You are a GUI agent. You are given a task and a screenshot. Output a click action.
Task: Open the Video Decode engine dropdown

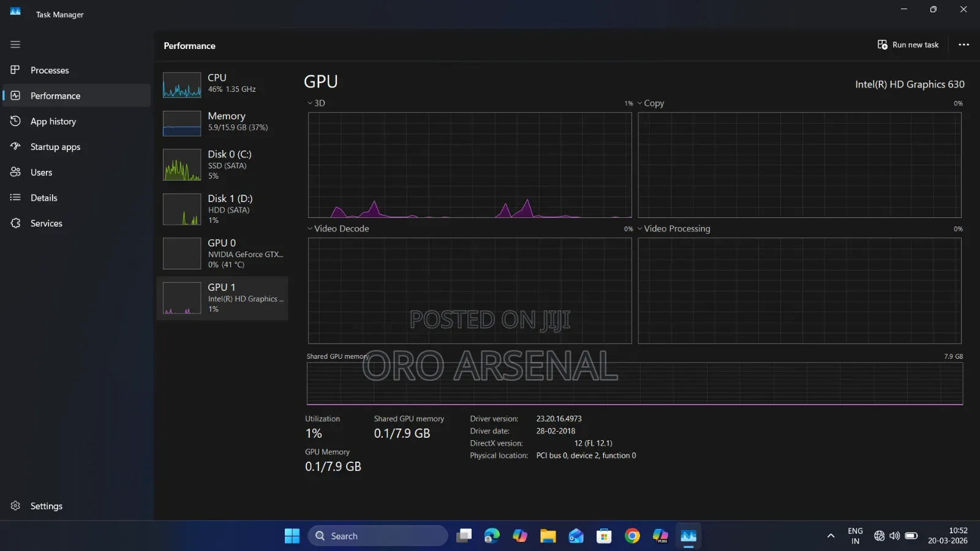(338, 229)
